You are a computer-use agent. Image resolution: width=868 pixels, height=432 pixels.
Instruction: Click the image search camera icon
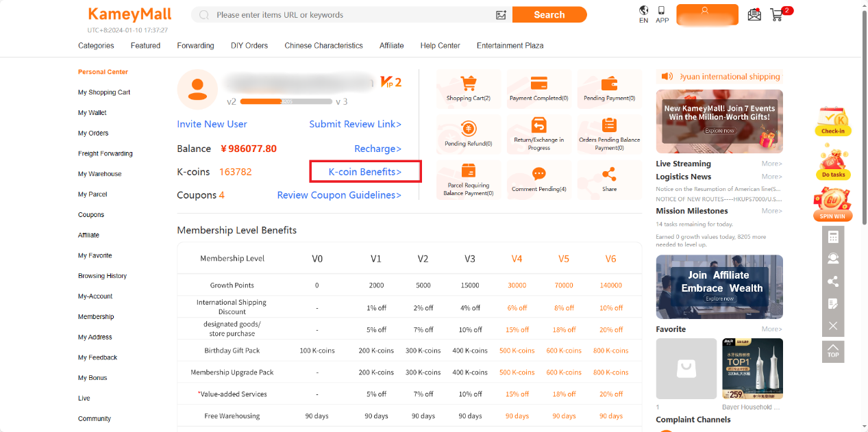point(501,15)
